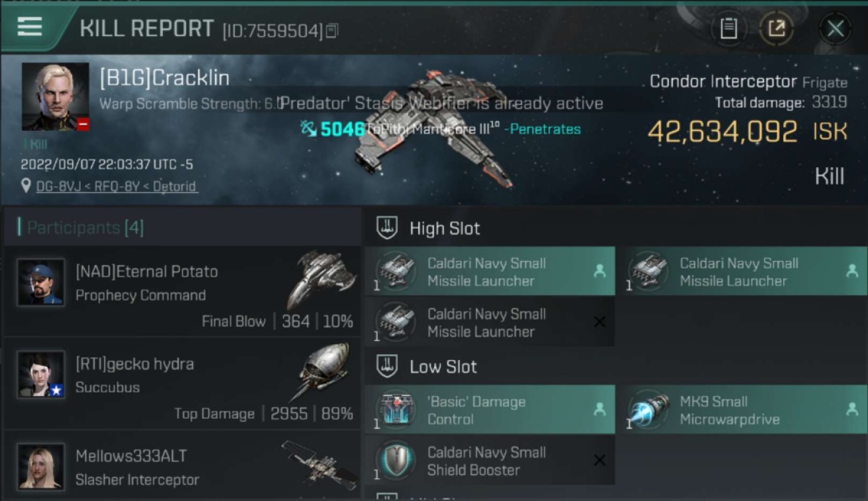868x501 pixels.
Task: Close the kill report window
Action: pyautogui.click(x=835, y=29)
